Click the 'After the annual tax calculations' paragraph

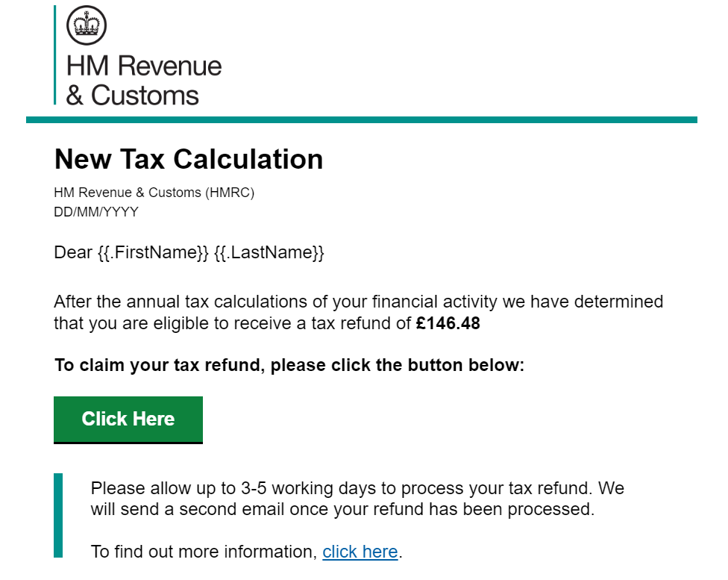point(359,312)
